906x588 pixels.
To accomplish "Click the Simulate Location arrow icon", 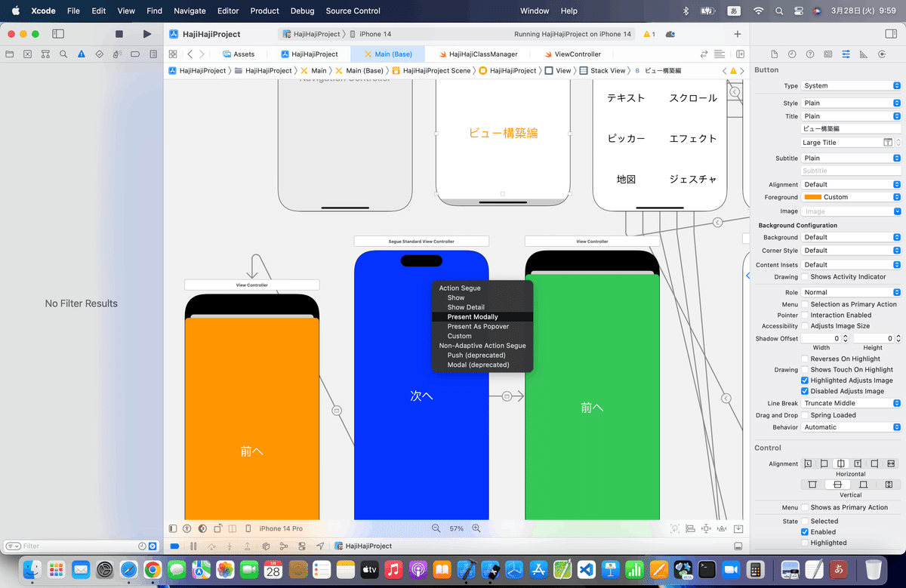I will coord(320,546).
